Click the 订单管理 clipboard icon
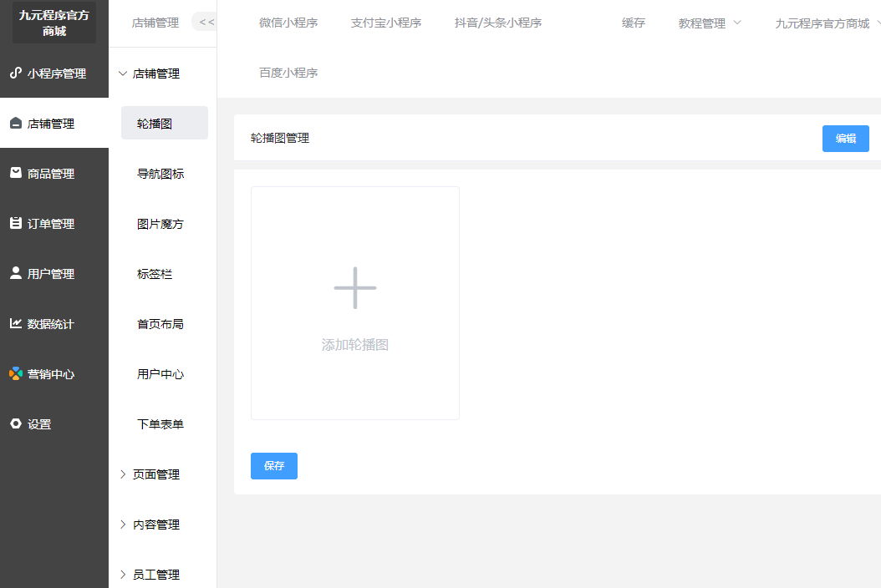The width and height of the screenshot is (881, 588). [15, 223]
